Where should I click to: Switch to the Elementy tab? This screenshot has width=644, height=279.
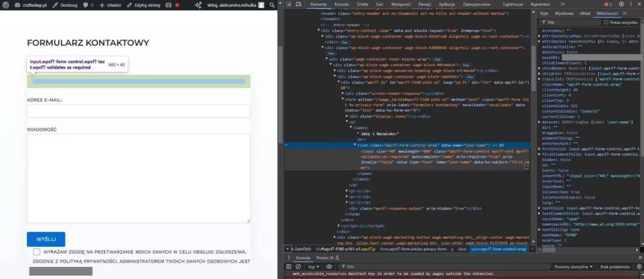click(x=319, y=4)
